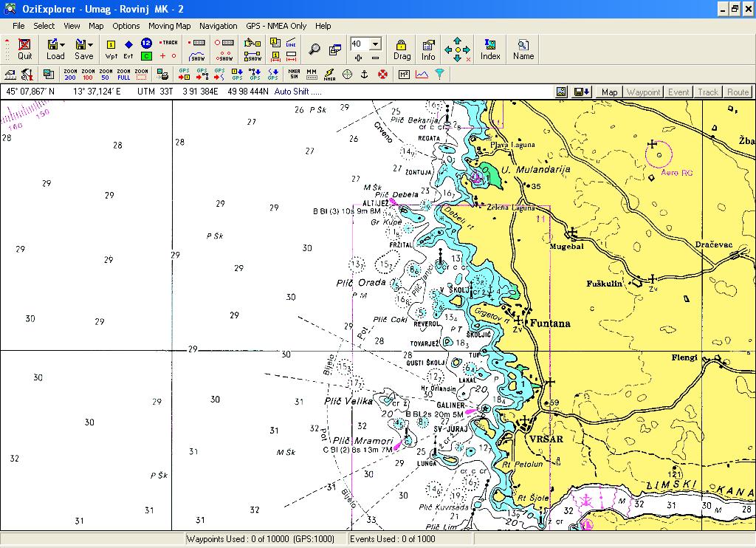Set zoom to ZOOM 100
756x548 pixels.
pos(88,75)
